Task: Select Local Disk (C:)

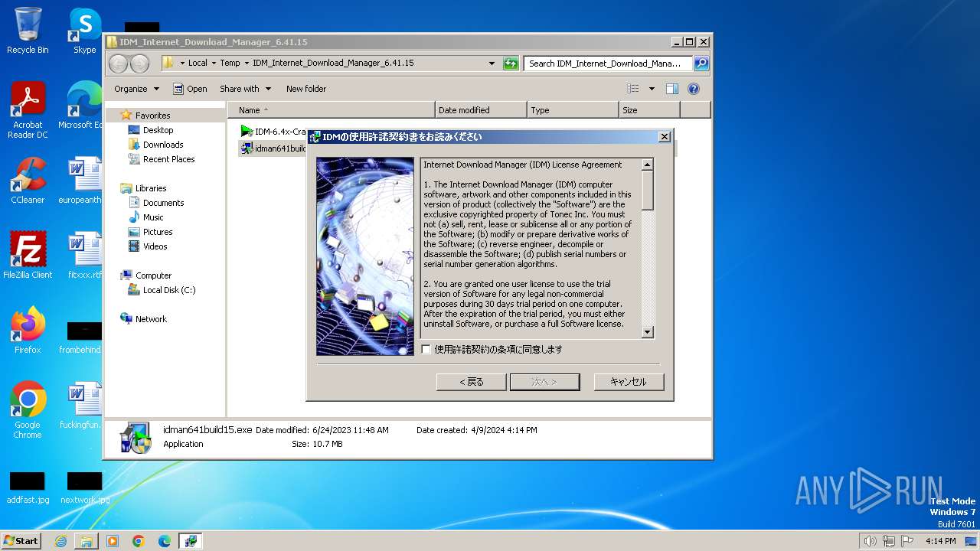Action: click(x=168, y=290)
